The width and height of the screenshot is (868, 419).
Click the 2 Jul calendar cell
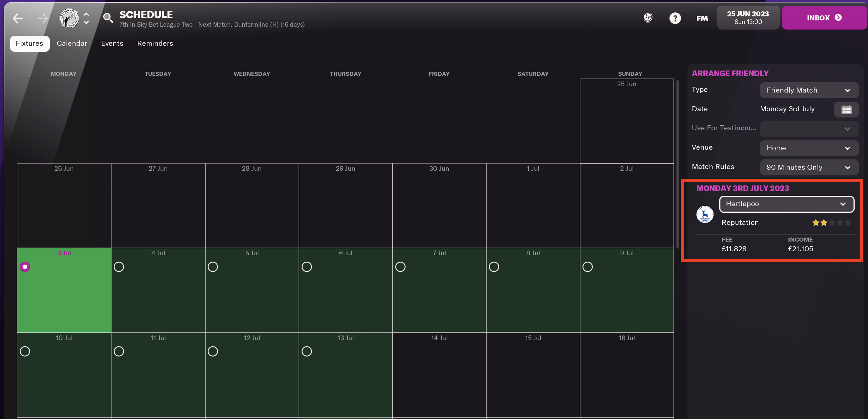tap(626, 205)
